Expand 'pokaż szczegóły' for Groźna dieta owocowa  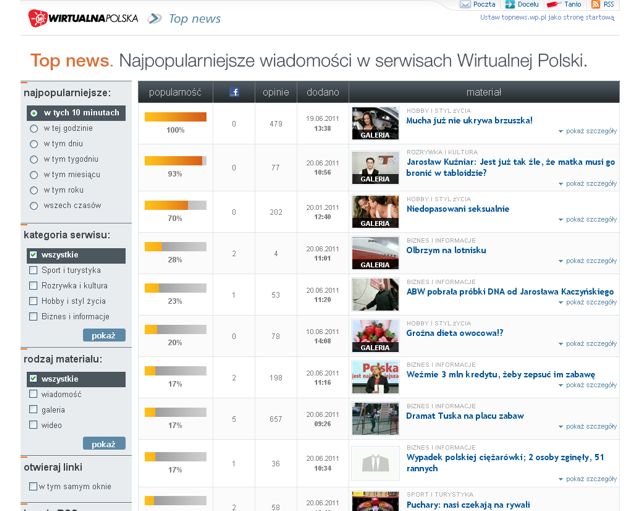tap(587, 344)
